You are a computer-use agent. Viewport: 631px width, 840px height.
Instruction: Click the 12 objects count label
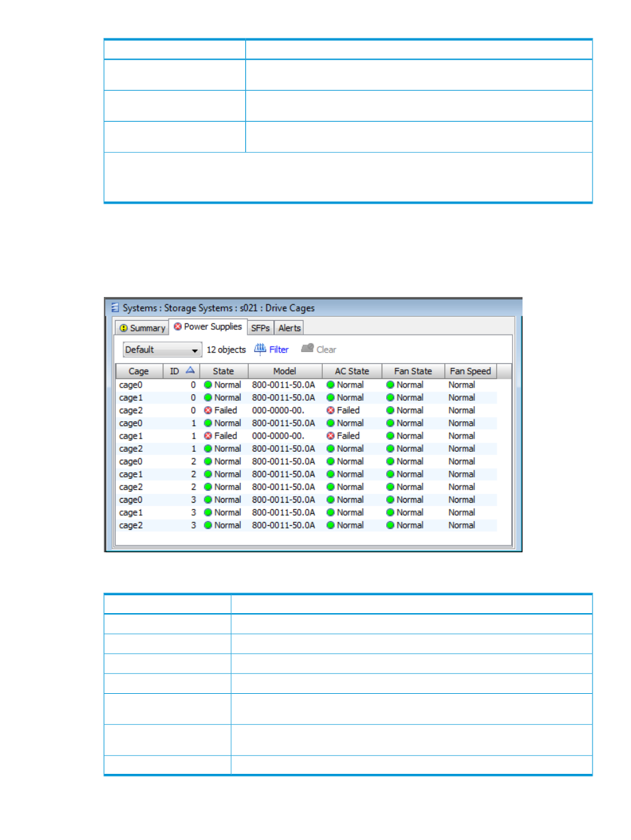click(x=226, y=350)
